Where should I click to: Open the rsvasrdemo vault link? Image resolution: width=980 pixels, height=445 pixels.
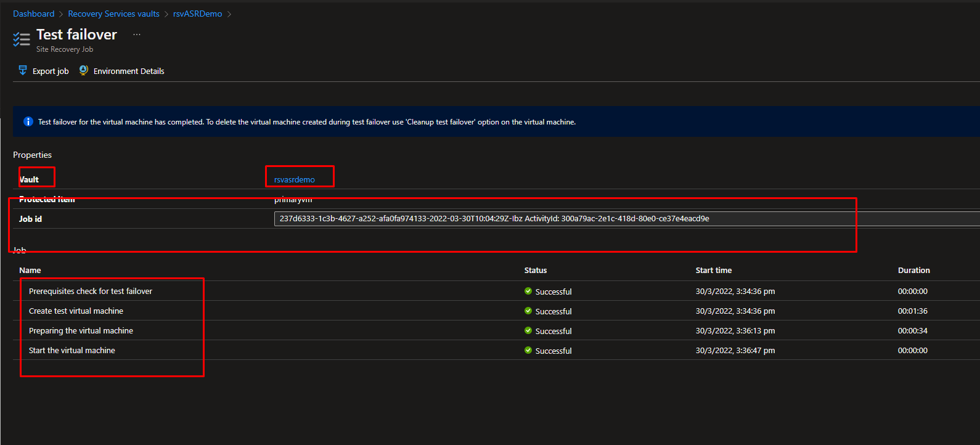[x=295, y=179]
